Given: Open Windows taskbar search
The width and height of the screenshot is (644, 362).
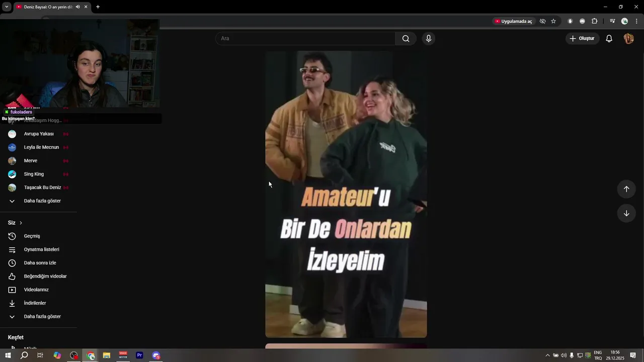Looking at the screenshot, I should coord(24,355).
